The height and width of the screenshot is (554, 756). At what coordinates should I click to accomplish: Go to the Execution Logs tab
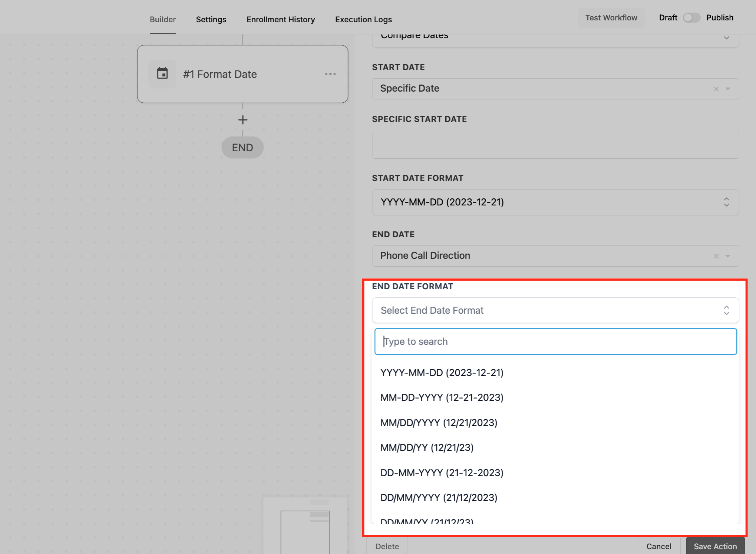[363, 19]
